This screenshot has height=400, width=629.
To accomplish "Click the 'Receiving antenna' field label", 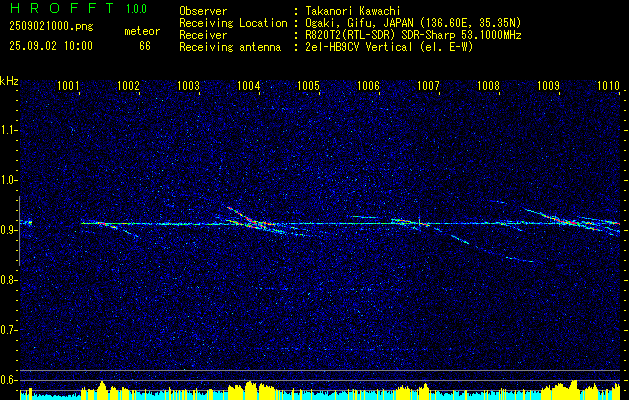I will point(230,47).
